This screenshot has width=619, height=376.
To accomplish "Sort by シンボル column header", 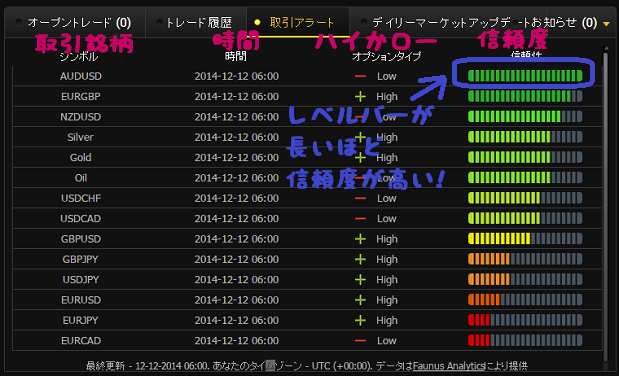I will [x=79, y=57].
